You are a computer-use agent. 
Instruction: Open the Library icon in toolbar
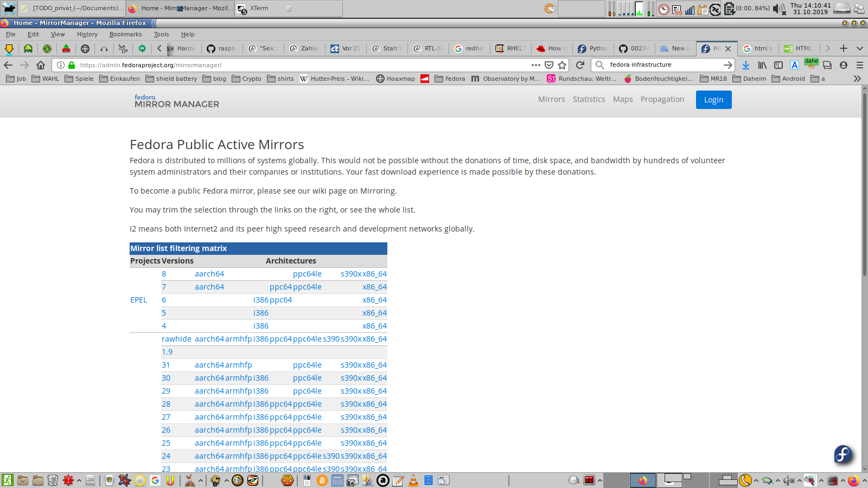click(x=762, y=65)
